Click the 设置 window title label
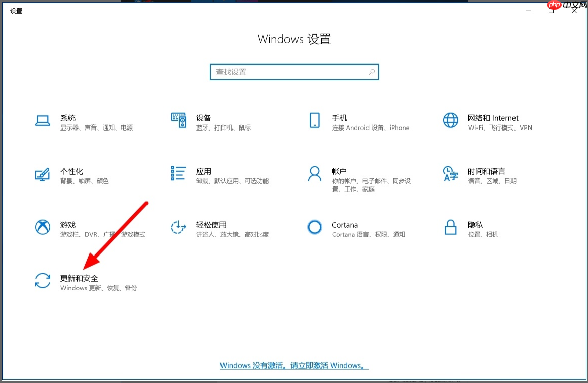This screenshot has height=383, width=588. pos(16,11)
